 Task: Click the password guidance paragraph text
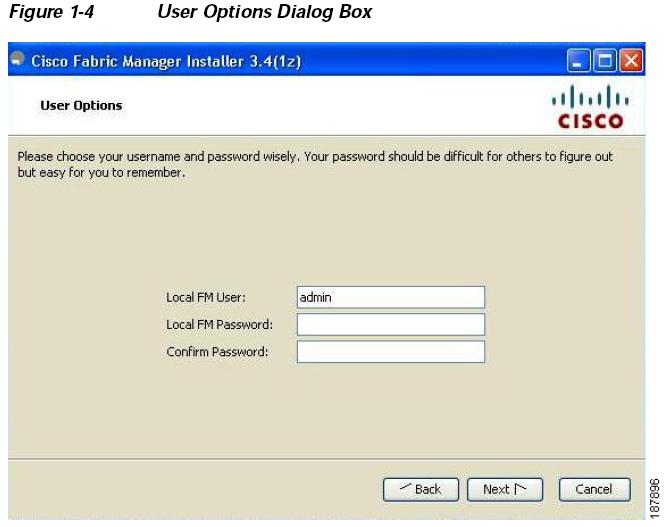[315, 164]
